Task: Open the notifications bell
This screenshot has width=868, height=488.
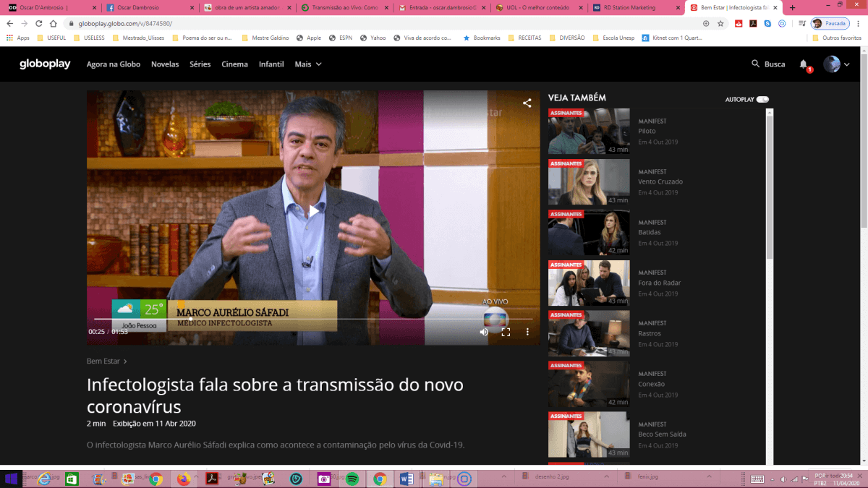Action: coord(804,64)
